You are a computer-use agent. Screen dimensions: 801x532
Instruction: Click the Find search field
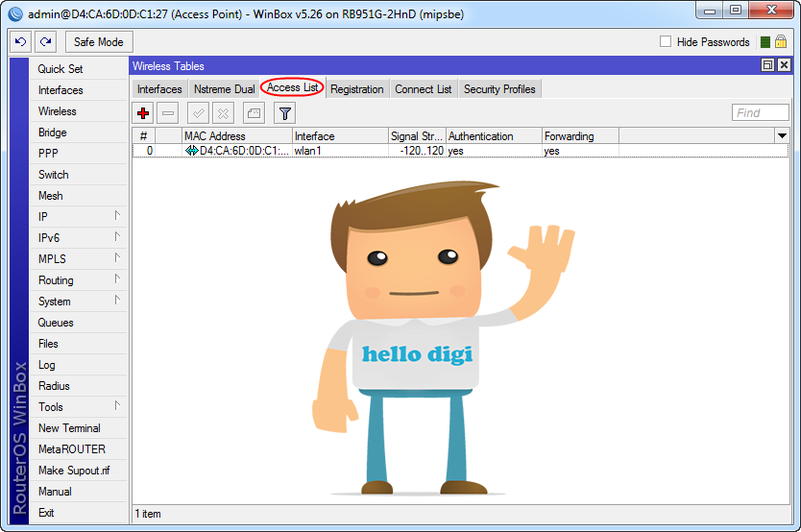pos(760,112)
